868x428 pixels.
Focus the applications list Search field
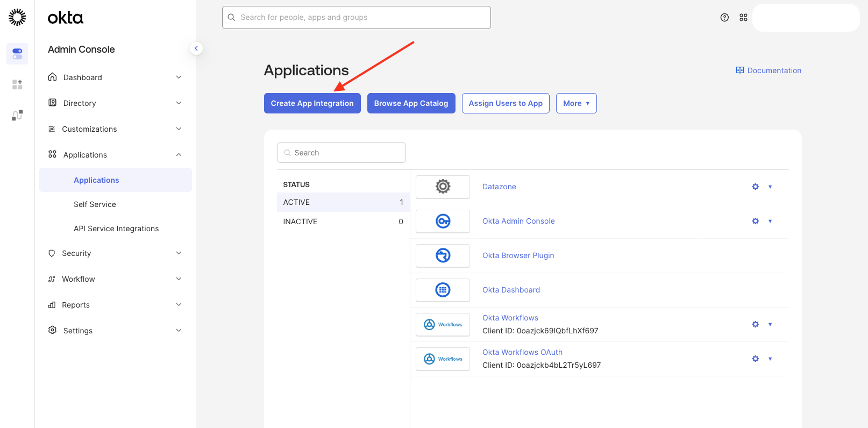[341, 153]
